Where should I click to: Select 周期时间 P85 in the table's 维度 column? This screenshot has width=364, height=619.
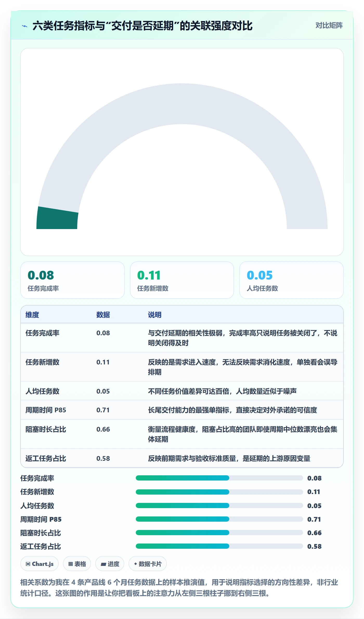[x=46, y=410]
